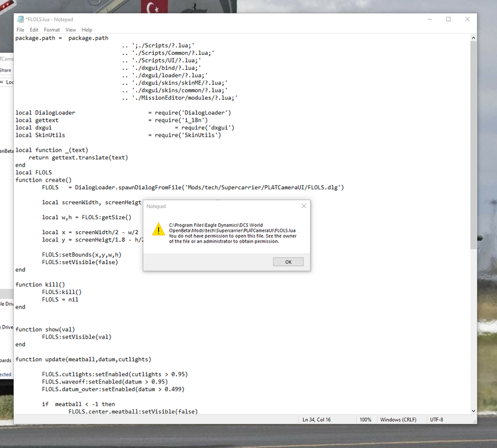The image size is (497, 448).
Task: Click the warning icon in the dialog
Action: click(x=158, y=229)
